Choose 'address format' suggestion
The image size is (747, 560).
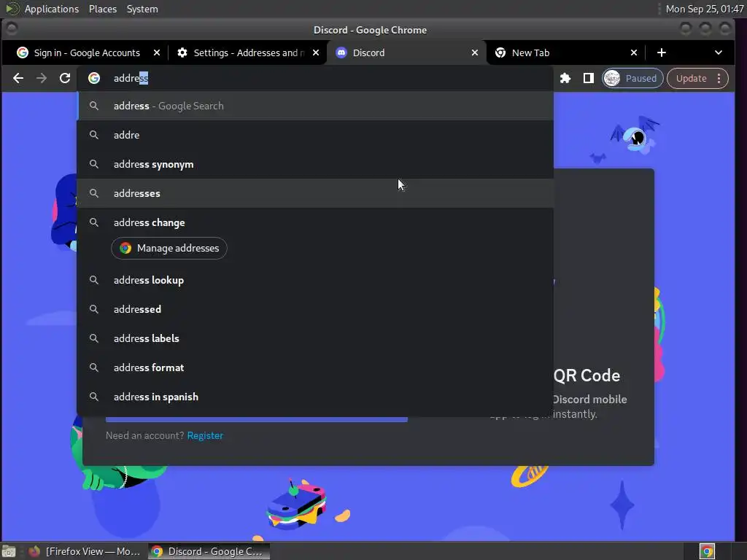click(x=315, y=367)
